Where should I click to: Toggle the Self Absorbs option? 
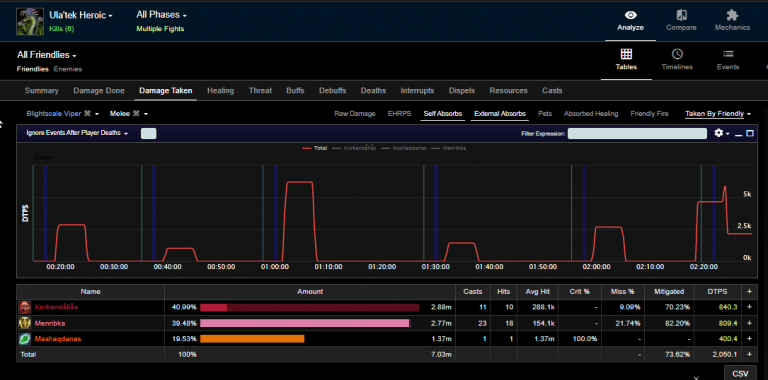[x=442, y=114]
